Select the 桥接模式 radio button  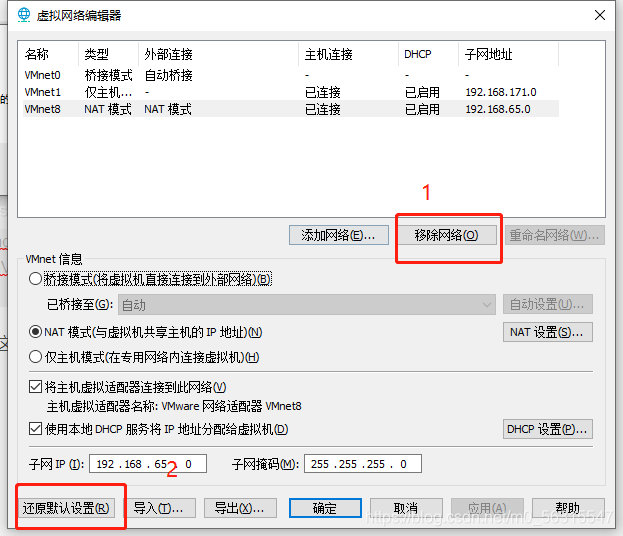[35, 279]
